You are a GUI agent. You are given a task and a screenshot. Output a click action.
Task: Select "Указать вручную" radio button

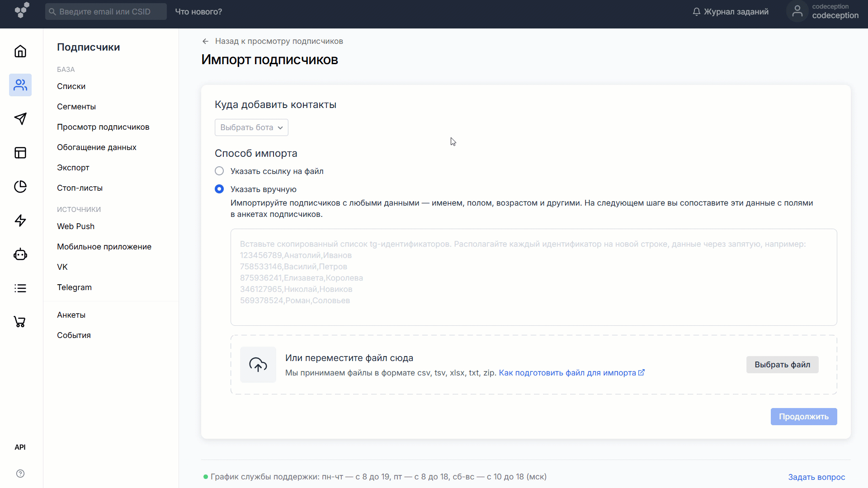pyautogui.click(x=219, y=189)
